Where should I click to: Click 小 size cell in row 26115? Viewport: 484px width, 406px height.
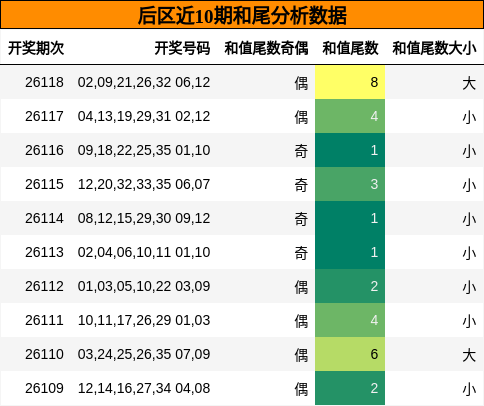point(469,185)
